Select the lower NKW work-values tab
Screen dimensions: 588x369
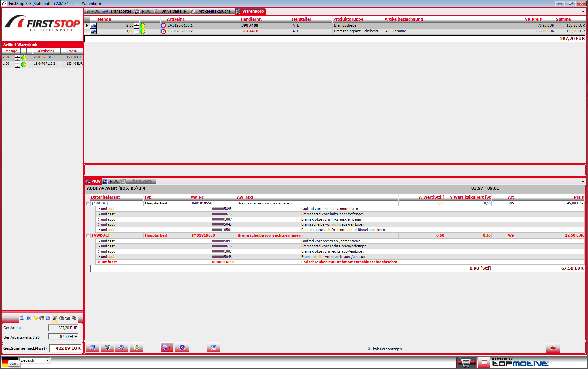(111, 181)
